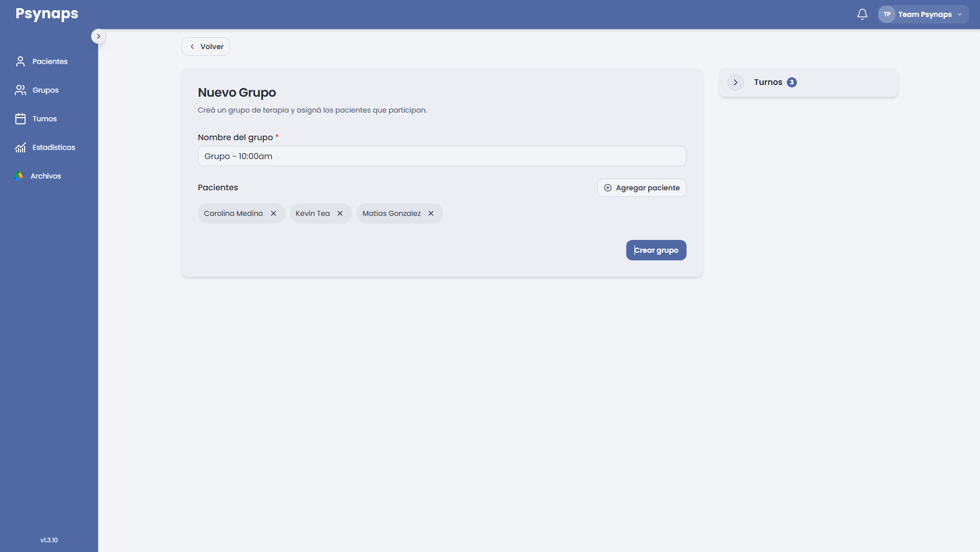The image size is (980, 552).
Task: Toggle the sidebar collapse arrow
Action: coord(98,36)
